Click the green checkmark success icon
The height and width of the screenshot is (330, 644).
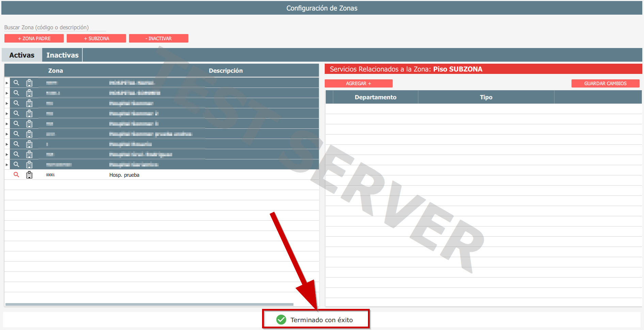[281, 320]
